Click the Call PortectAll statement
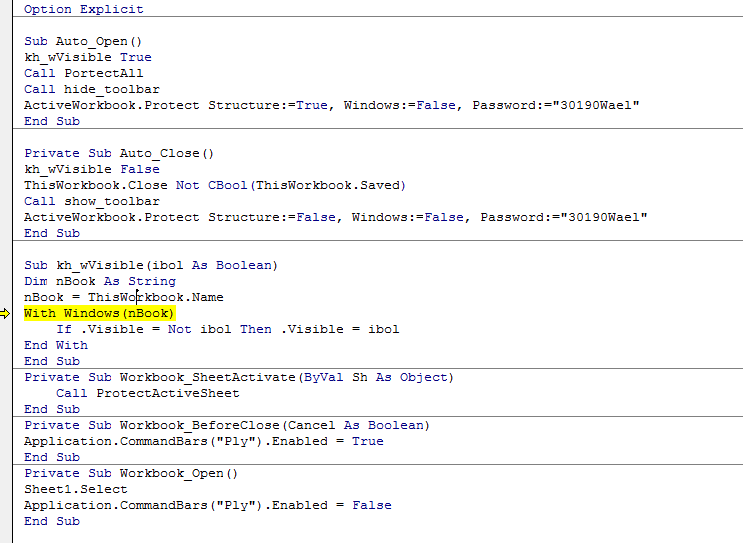Screen dimensions: 743x543 [x=84, y=73]
